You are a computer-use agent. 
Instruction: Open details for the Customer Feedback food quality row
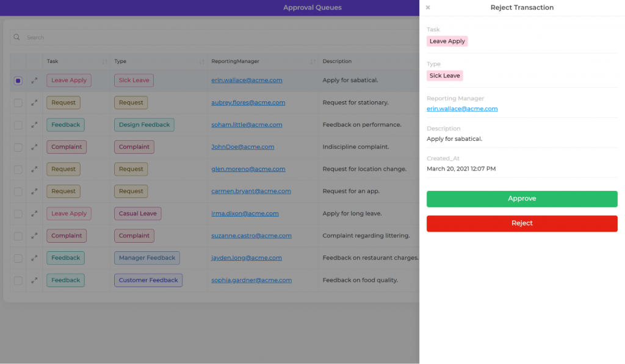(35, 280)
